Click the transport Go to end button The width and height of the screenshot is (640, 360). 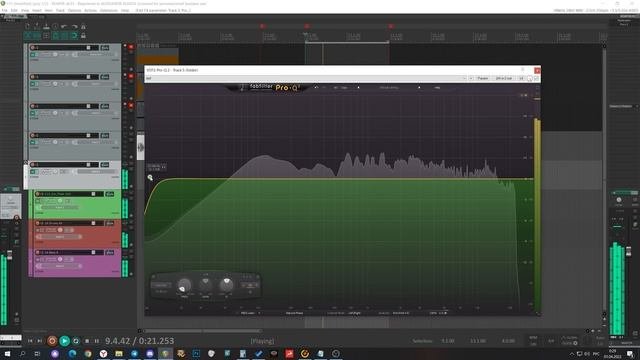[x=40, y=341]
